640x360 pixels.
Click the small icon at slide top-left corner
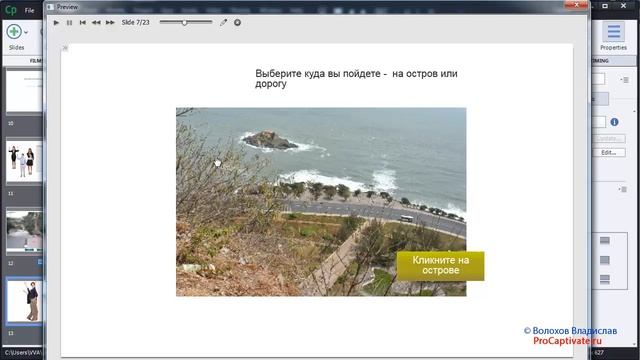pos(65,48)
